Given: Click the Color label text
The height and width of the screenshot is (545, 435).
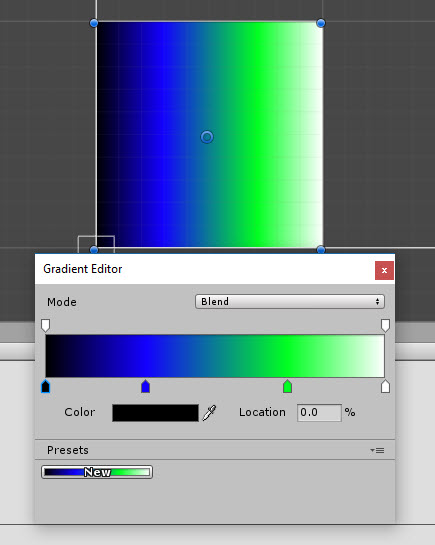Looking at the screenshot, I should (80, 412).
